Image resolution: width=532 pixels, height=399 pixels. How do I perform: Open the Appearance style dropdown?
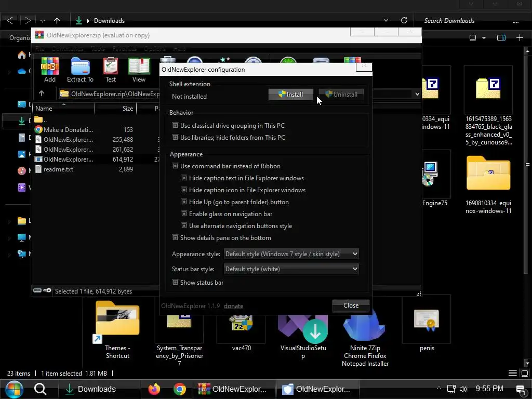pos(291,254)
